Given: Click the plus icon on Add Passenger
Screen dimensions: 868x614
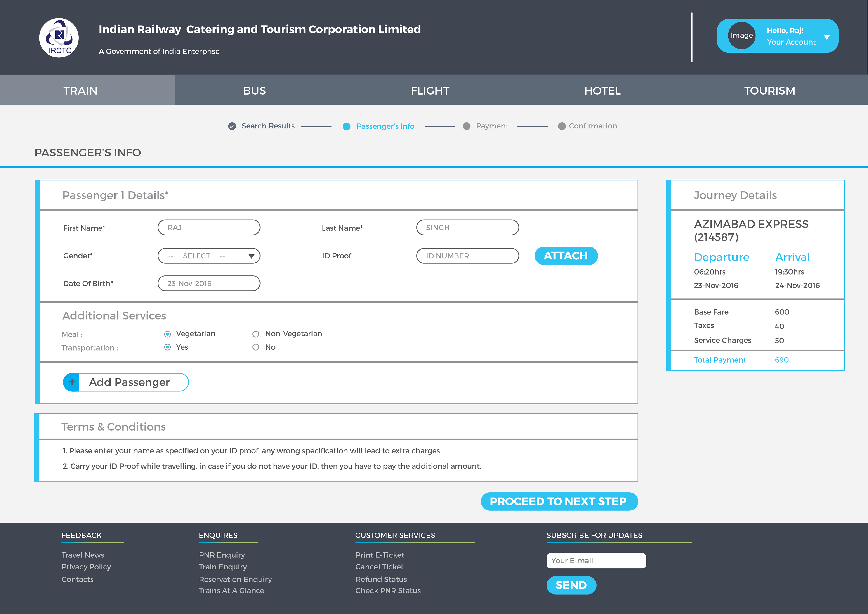Looking at the screenshot, I should pyautogui.click(x=71, y=382).
